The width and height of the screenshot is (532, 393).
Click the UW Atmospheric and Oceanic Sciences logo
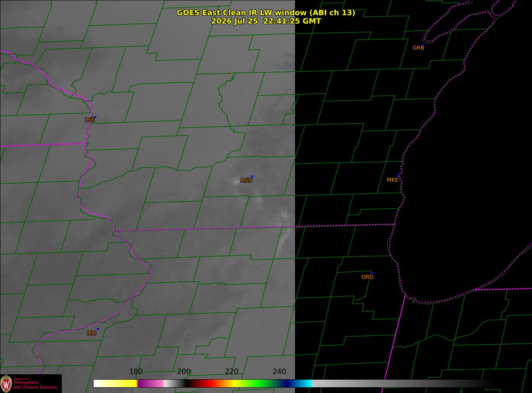click(31, 383)
